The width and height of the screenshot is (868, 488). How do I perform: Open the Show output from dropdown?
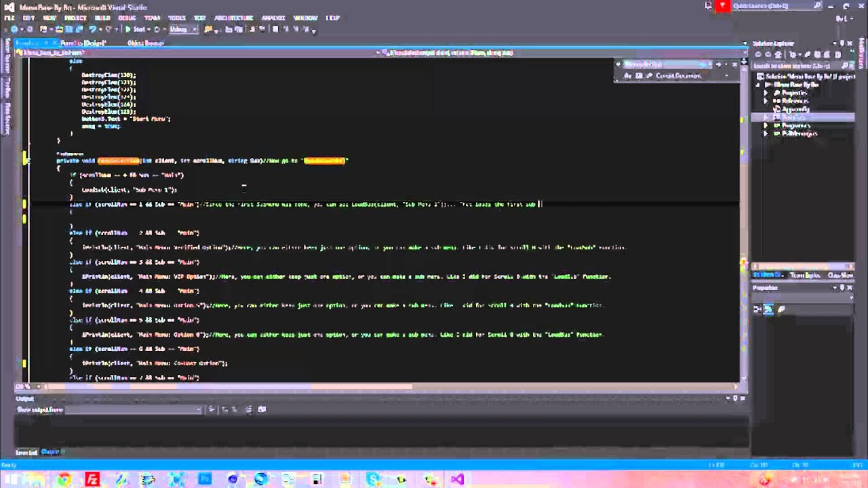point(134,409)
